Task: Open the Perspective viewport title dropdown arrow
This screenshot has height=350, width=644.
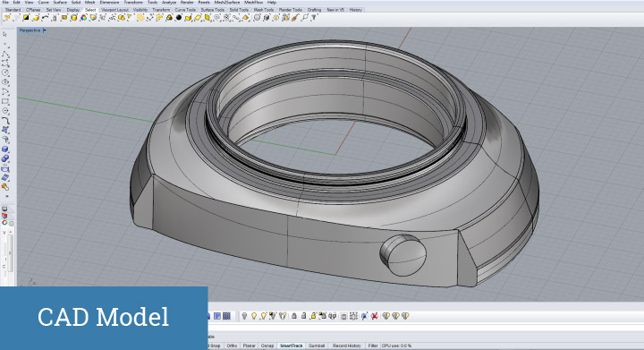Action: click(x=45, y=30)
